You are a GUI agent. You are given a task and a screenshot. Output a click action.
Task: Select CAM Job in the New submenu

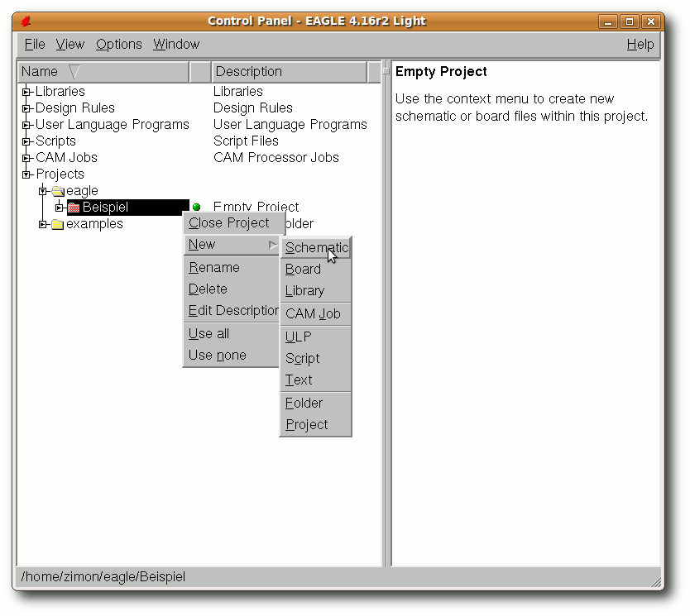click(x=316, y=314)
